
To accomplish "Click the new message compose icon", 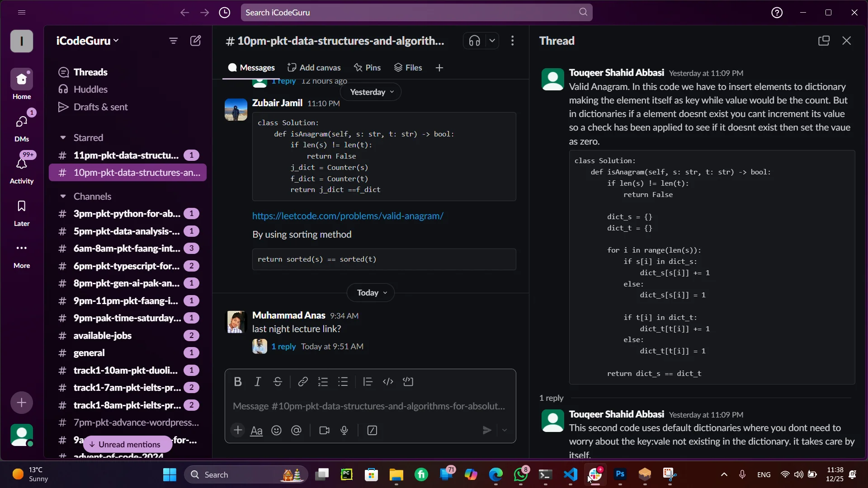I will click(195, 41).
